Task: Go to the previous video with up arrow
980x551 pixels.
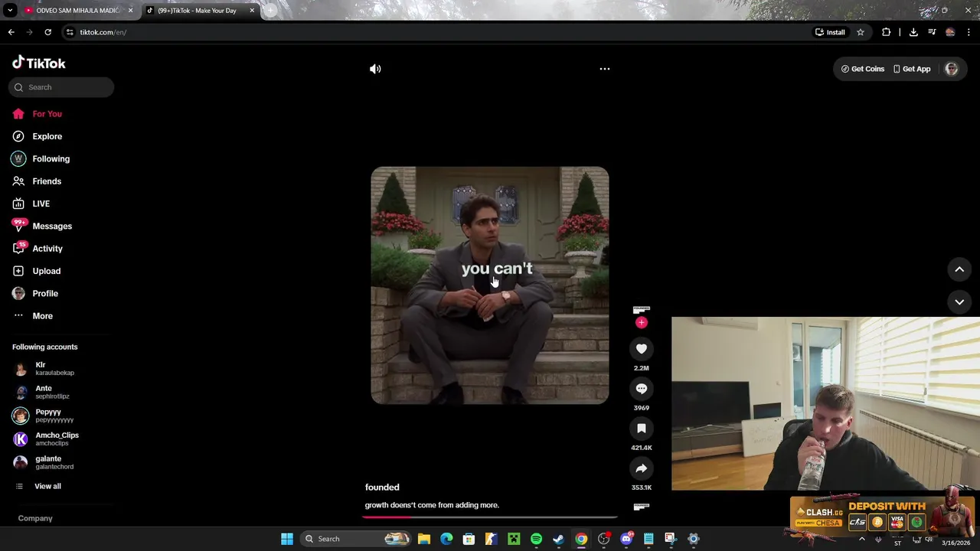Action: click(959, 269)
